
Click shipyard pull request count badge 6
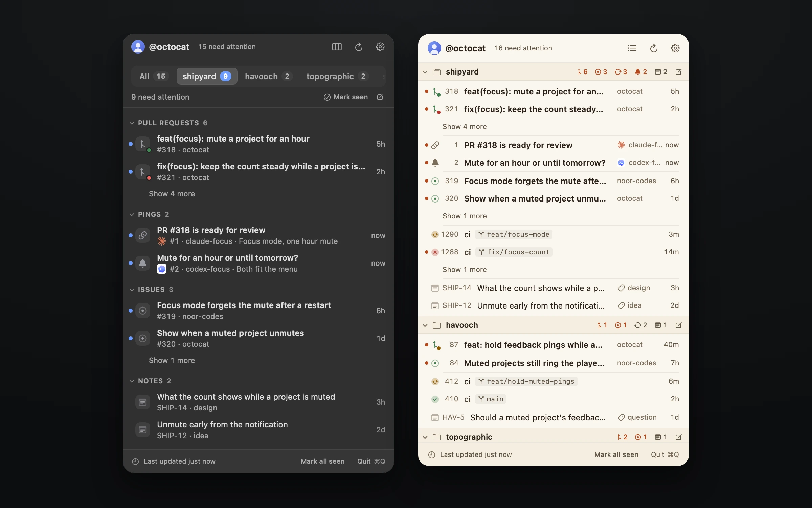(x=582, y=72)
